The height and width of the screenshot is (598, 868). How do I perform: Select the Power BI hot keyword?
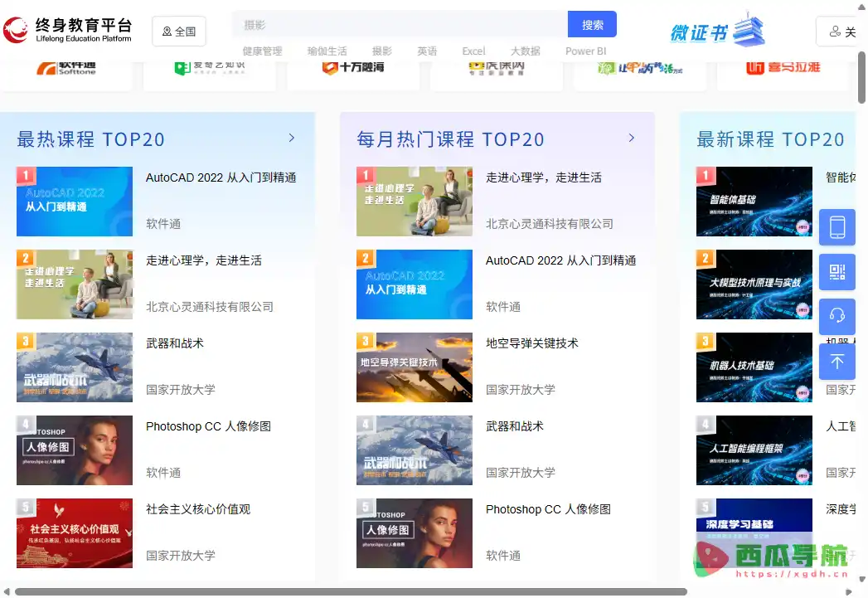pyautogui.click(x=585, y=51)
